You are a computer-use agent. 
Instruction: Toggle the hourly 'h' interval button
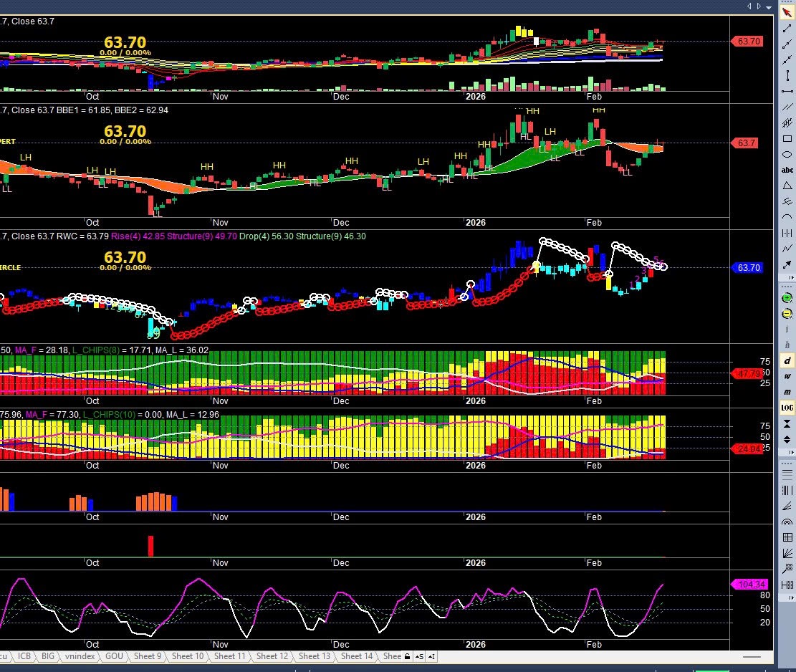[x=787, y=345]
